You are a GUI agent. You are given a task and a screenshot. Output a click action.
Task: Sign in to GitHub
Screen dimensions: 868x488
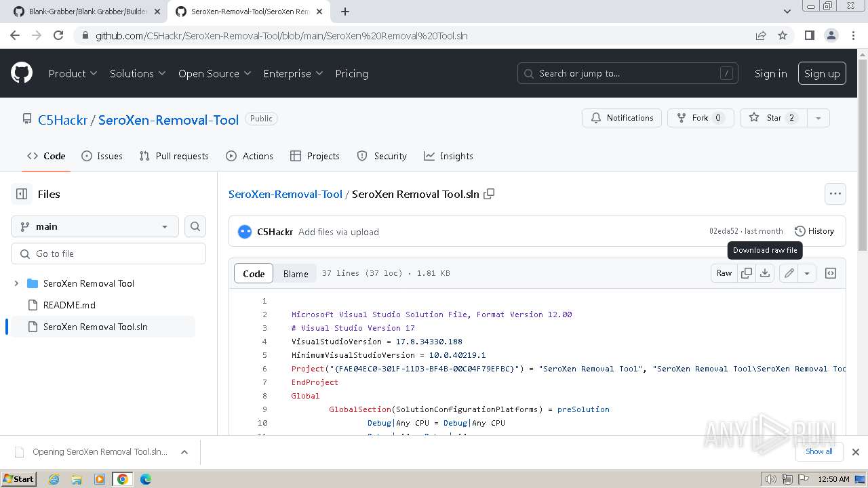coord(771,73)
